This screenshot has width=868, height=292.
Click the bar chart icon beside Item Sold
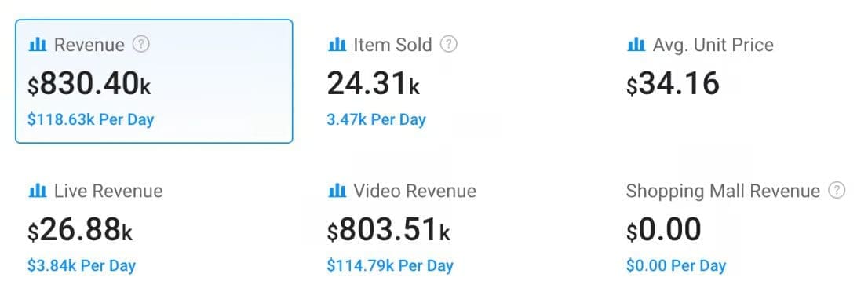[x=337, y=44]
